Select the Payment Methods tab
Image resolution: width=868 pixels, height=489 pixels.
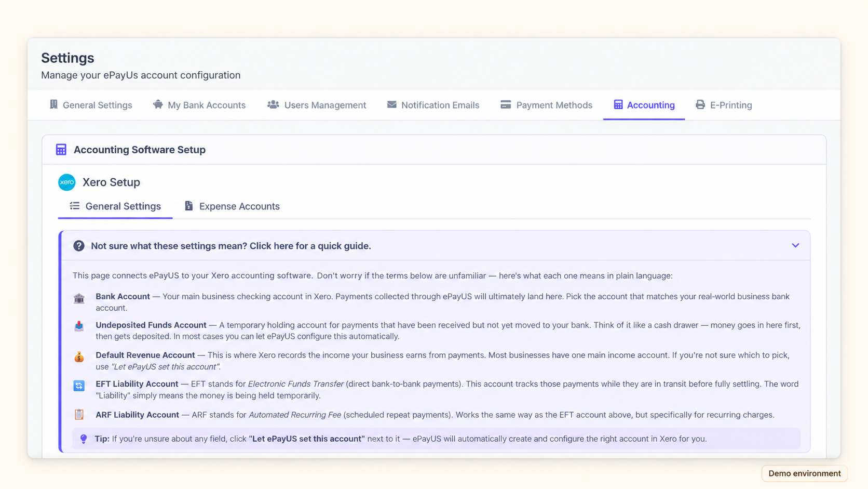[x=546, y=105]
